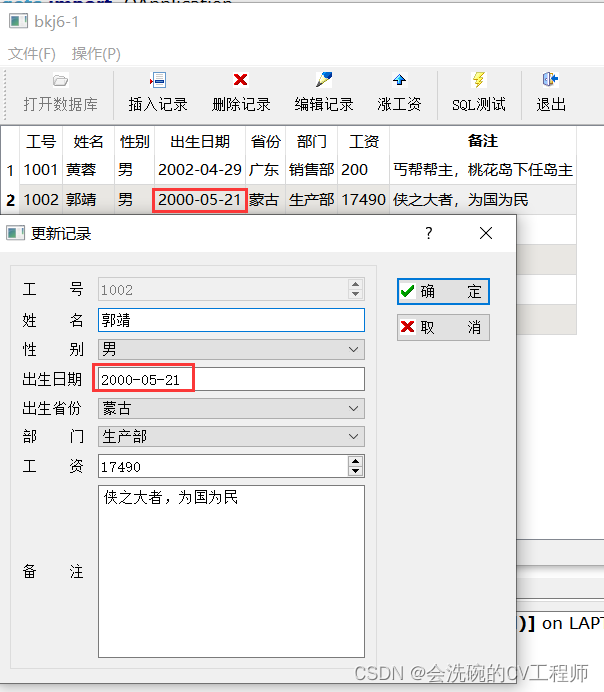Close the 更新记录 dialog
This screenshot has width=604, height=692.
(x=486, y=233)
